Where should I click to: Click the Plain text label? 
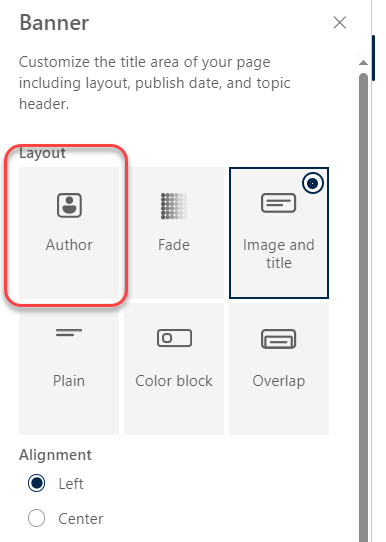point(69,381)
